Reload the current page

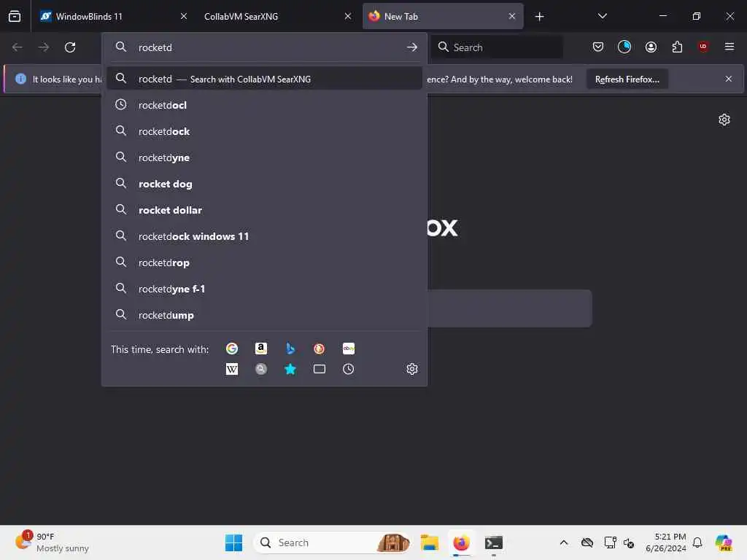[70, 47]
